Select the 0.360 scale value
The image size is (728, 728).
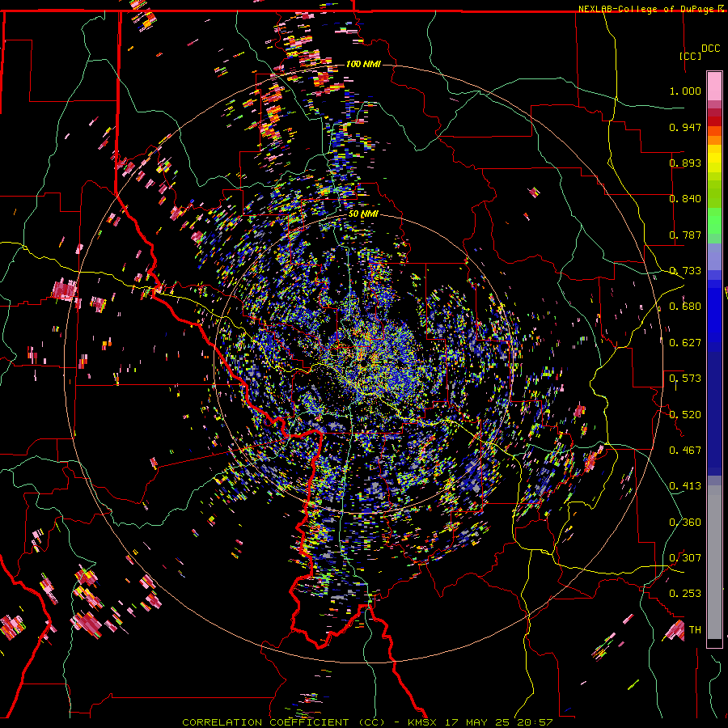click(x=685, y=523)
